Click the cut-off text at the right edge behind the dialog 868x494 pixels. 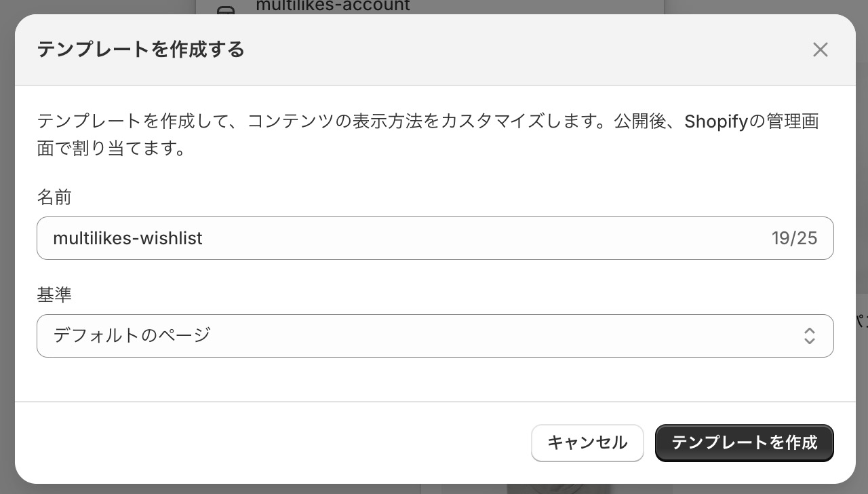861,318
